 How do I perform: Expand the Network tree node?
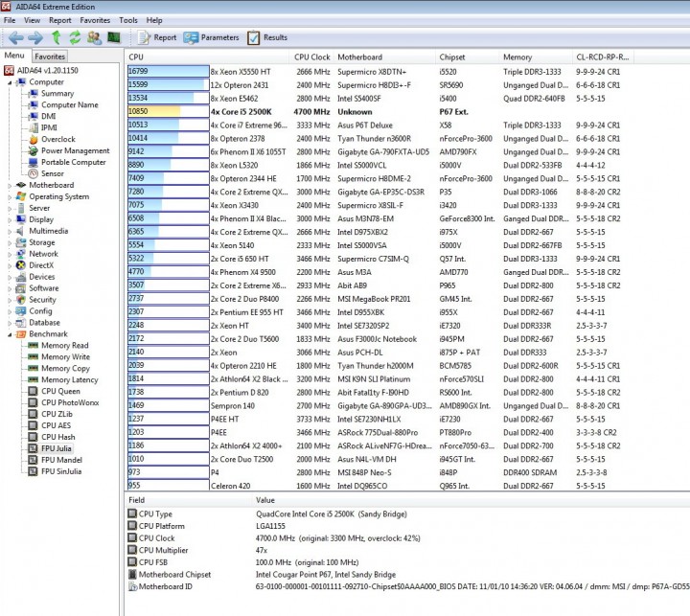[x=10, y=254]
